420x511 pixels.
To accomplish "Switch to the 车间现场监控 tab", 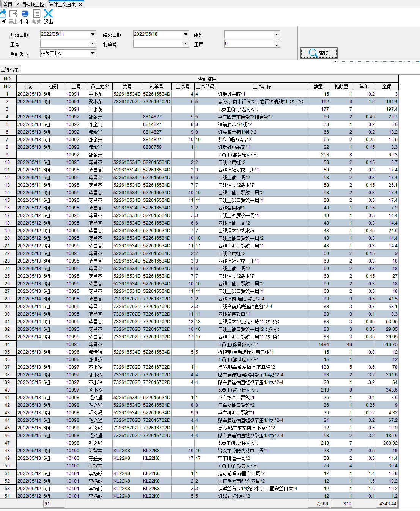I will click(30, 5).
